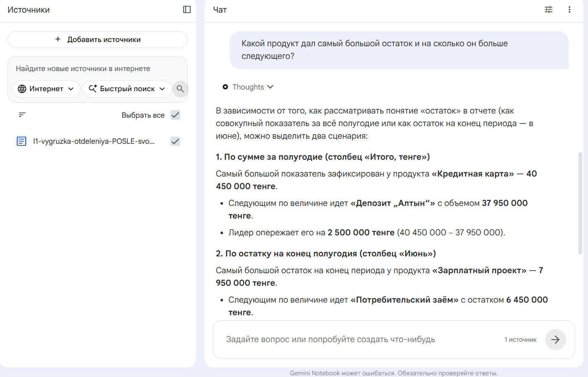This screenshot has height=377, width=588.
Task: Click the Thoughts bullet indicator icon
Action: (225, 87)
